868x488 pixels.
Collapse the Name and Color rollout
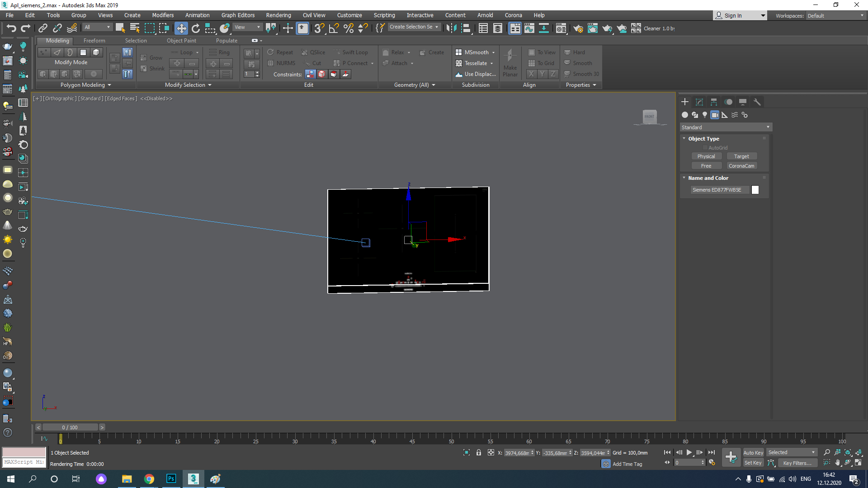708,178
